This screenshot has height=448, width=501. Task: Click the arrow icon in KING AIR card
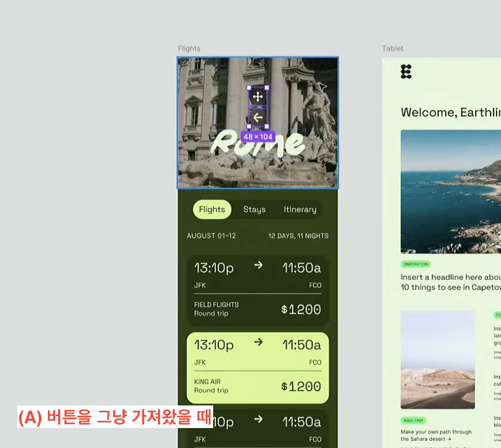coord(258,342)
